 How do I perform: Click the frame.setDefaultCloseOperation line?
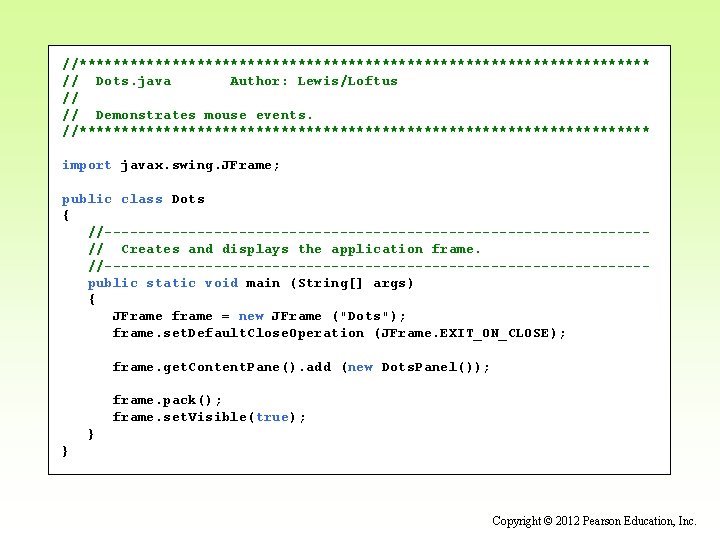(339, 333)
